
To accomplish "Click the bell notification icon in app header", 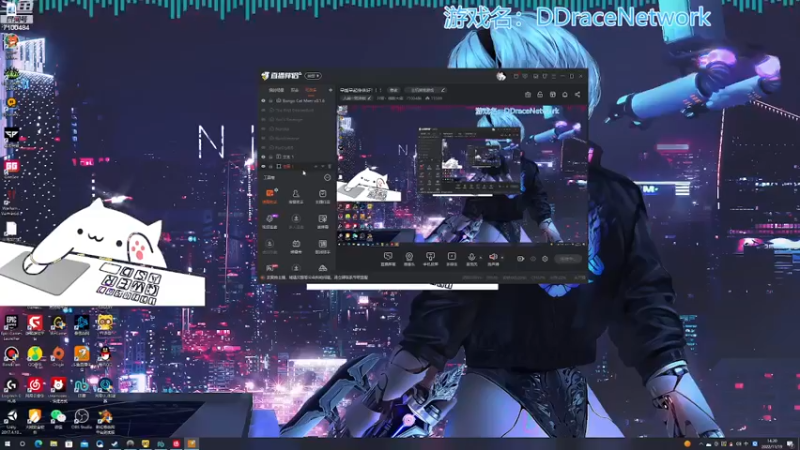I will tap(565, 94).
